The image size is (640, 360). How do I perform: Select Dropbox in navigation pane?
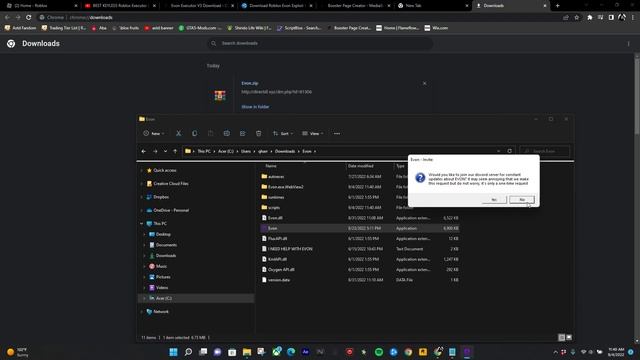(161, 197)
